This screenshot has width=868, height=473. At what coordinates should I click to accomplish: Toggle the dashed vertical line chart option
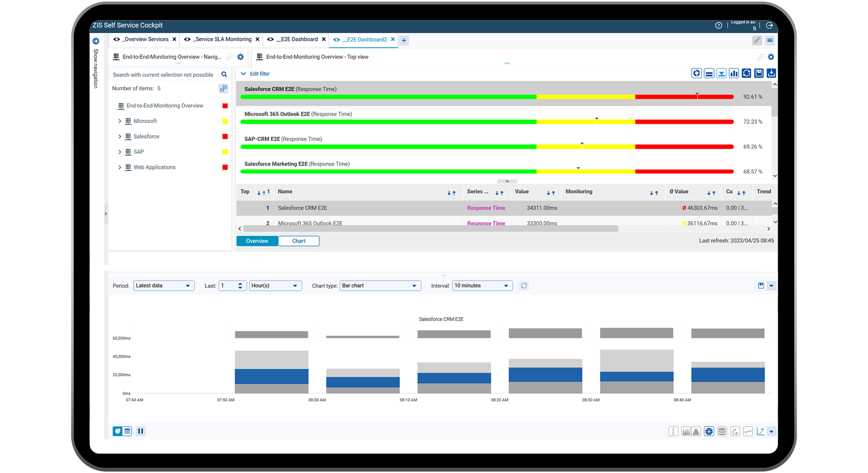pos(673,431)
